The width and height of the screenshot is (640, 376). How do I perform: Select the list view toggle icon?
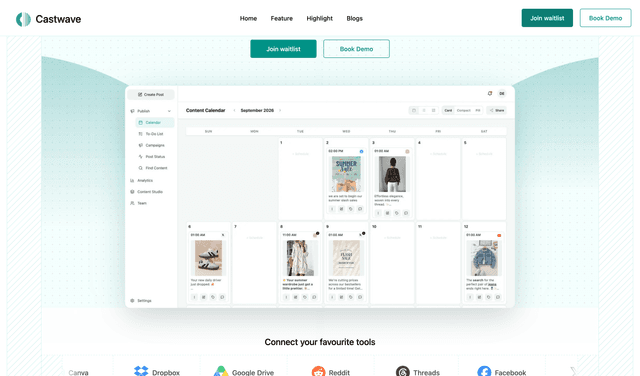coord(424,110)
